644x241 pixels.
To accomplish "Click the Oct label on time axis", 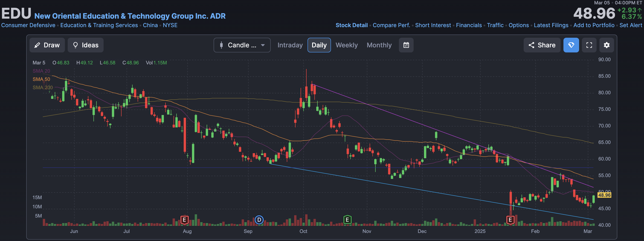I will point(303,231).
